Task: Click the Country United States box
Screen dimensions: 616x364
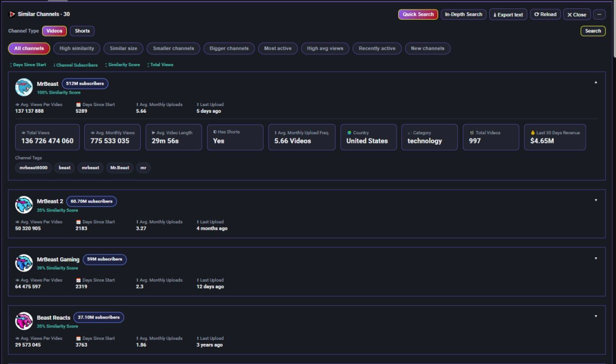Action: tap(369, 137)
